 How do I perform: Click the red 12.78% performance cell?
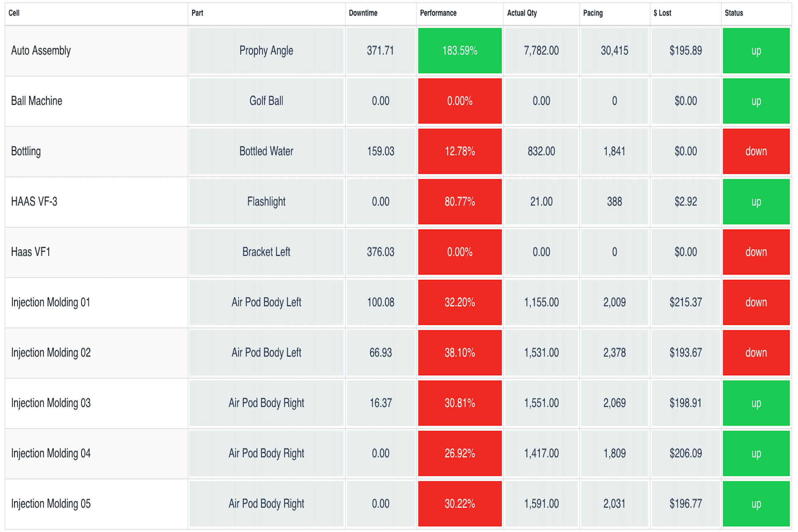tap(460, 151)
